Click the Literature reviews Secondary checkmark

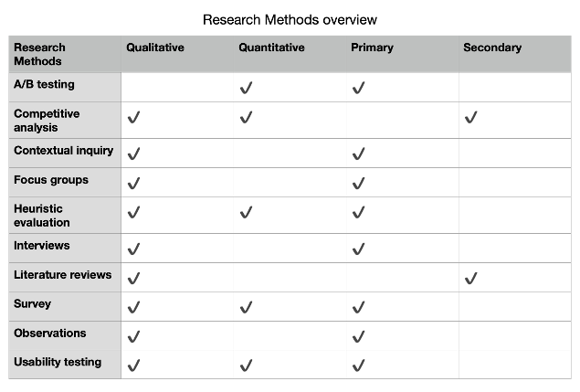tap(471, 278)
